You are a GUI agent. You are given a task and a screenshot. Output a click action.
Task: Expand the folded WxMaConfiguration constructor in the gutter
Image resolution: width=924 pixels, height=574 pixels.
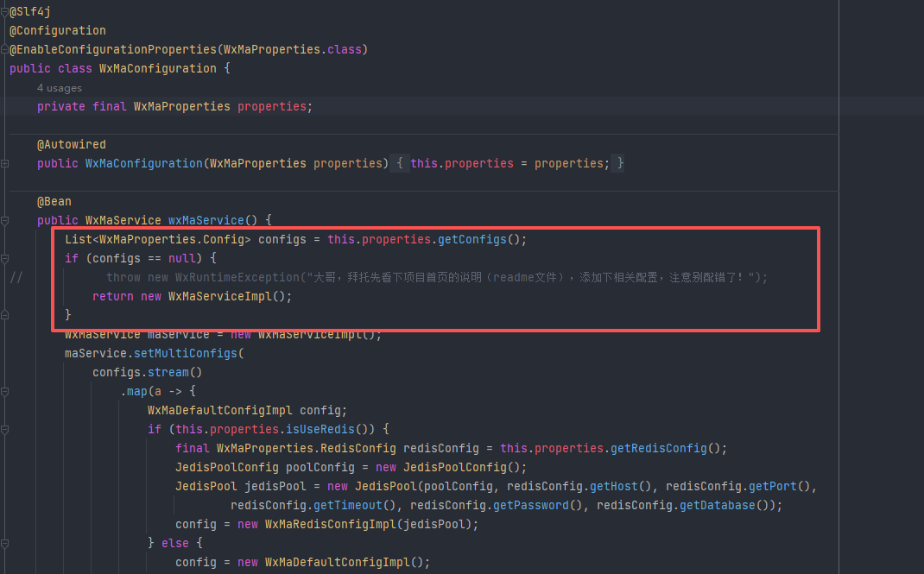click(x=4, y=163)
